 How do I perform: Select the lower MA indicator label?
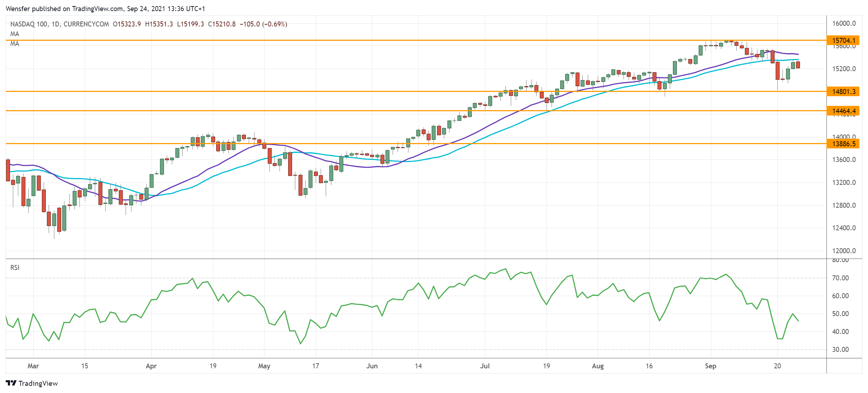click(15, 44)
